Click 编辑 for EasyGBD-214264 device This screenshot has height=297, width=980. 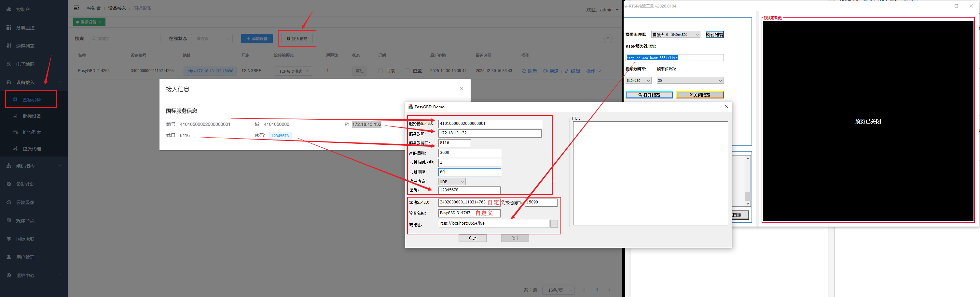click(573, 71)
